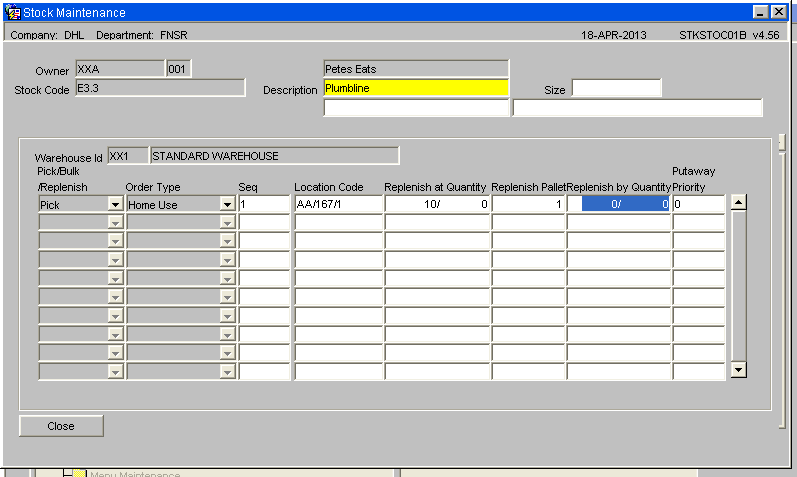Click the Location Code cell AA/167/1
This screenshot has width=797, height=477.
coord(339,204)
